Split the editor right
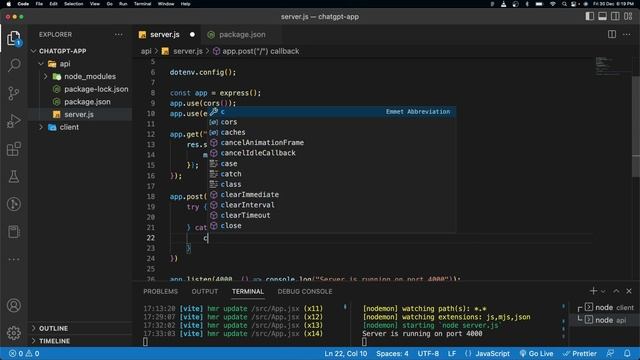The image size is (640, 360). coord(611,35)
